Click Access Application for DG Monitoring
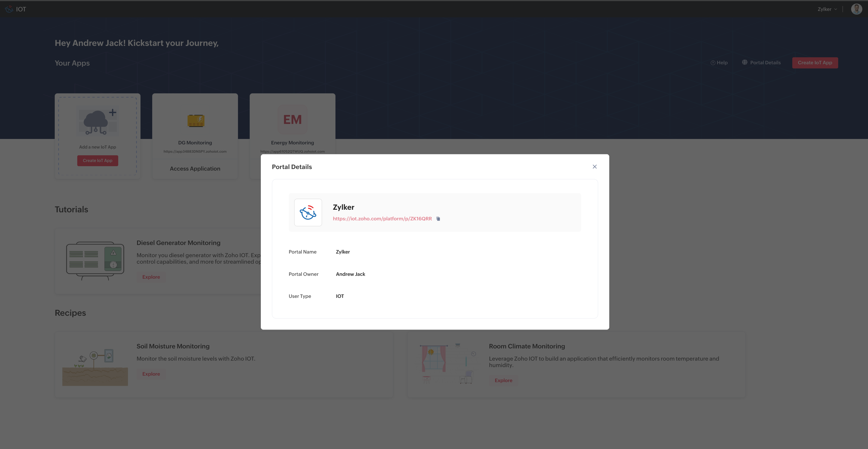This screenshot has height=449, width=868. tap(195, 169)
